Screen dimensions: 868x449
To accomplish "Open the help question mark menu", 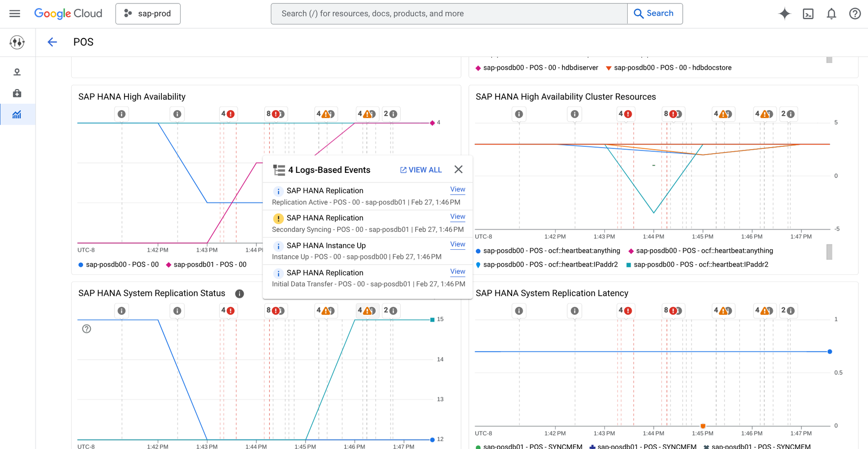I will pos(855,13).
